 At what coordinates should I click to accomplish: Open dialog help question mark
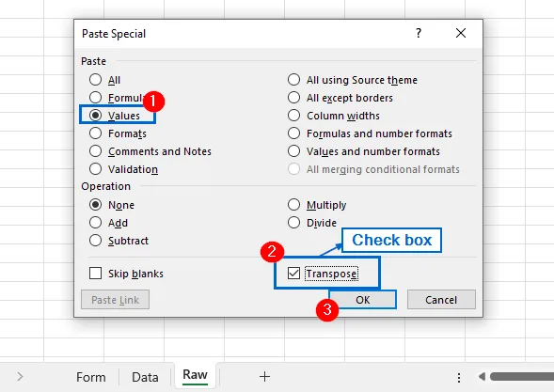tap(419, 33)
